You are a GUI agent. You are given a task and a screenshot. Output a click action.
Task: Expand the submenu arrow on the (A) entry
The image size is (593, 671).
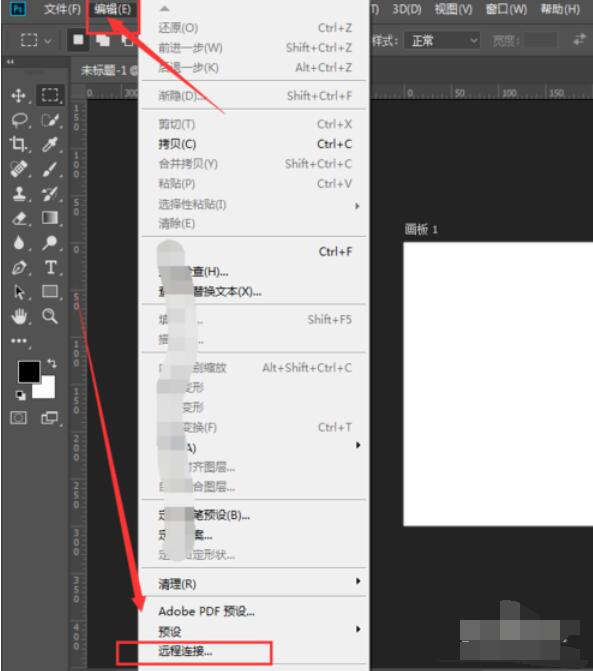(x=358, y=445)
